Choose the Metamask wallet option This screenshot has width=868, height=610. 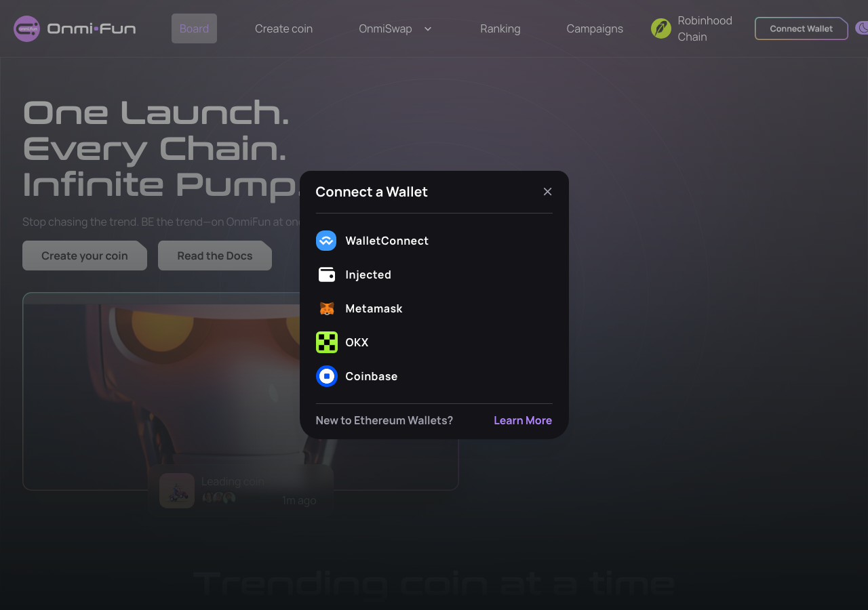tap(434, 308)
